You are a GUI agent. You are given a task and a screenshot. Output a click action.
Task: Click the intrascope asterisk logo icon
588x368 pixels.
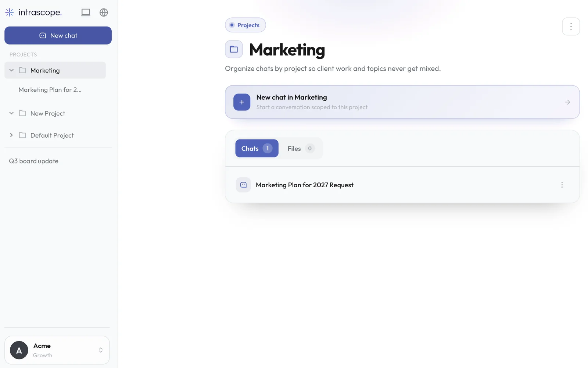pyautogui.click(x=10, y=13)
